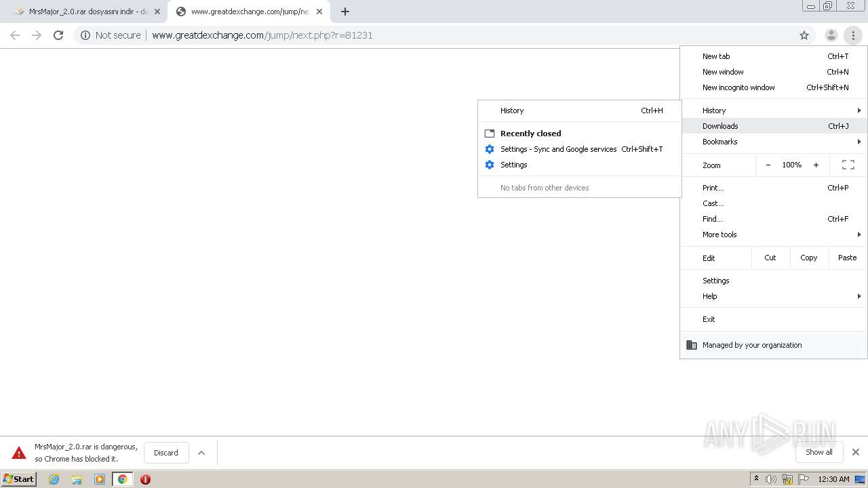Click the browser back arrow

tap(15, 35)
